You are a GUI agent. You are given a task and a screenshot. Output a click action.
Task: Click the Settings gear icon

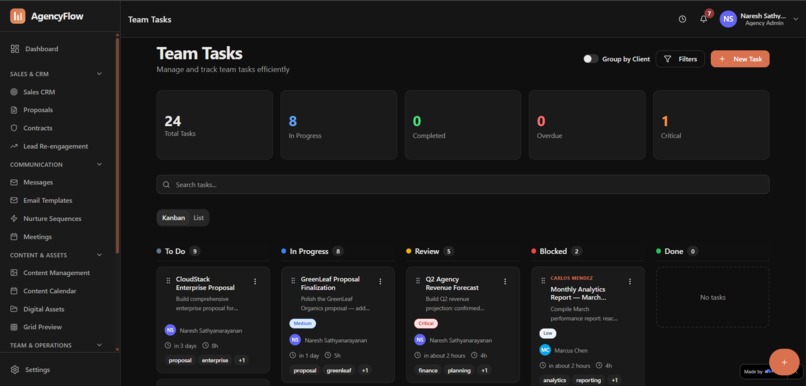14,370
